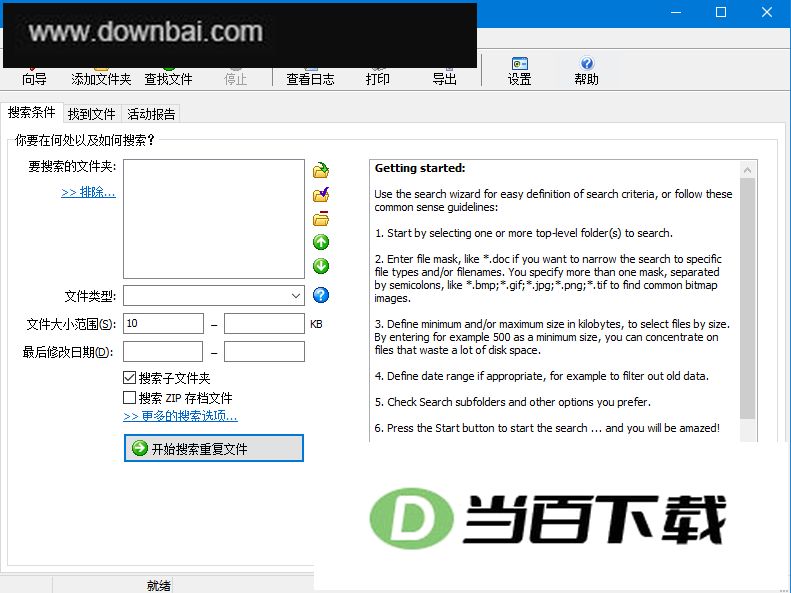Viewport: 791px width, 593px height.
Task: Open the 向导 wizard toolbar item
Action: 34,79
